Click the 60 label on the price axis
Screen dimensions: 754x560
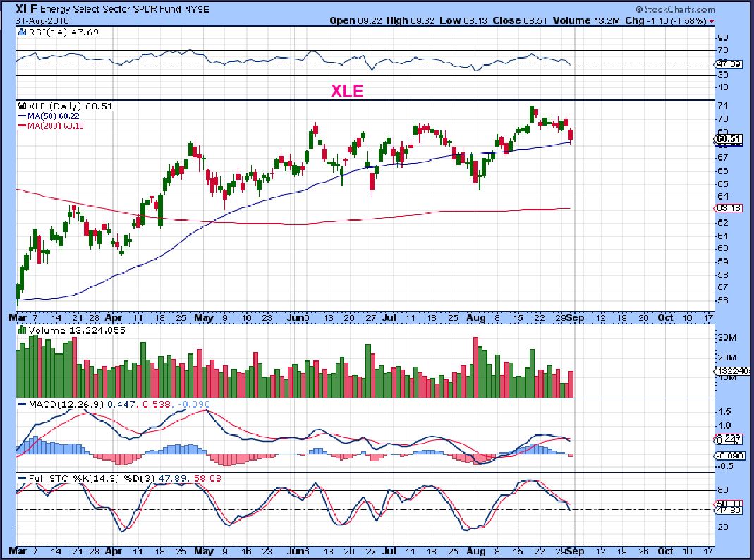(723, 248)
